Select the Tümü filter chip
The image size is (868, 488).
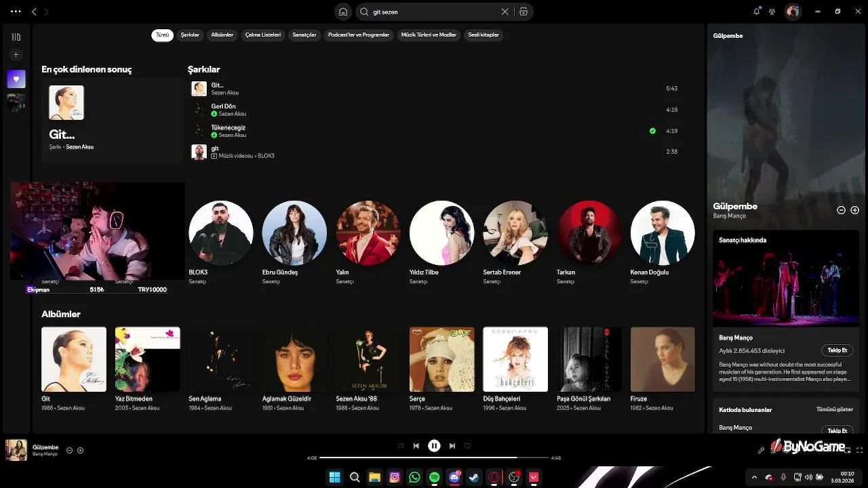tap(162, 35)
